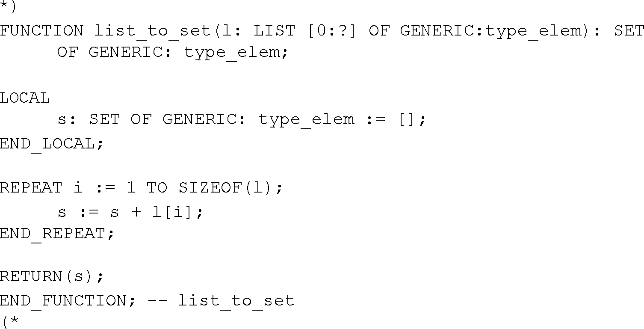Click the [0:?] bounds text
Screen dimensions: 644x329
[332, 31]
